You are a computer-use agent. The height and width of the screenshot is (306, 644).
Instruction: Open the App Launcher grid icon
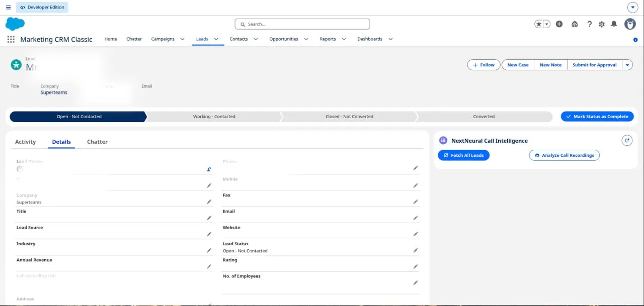coord(11,39)
